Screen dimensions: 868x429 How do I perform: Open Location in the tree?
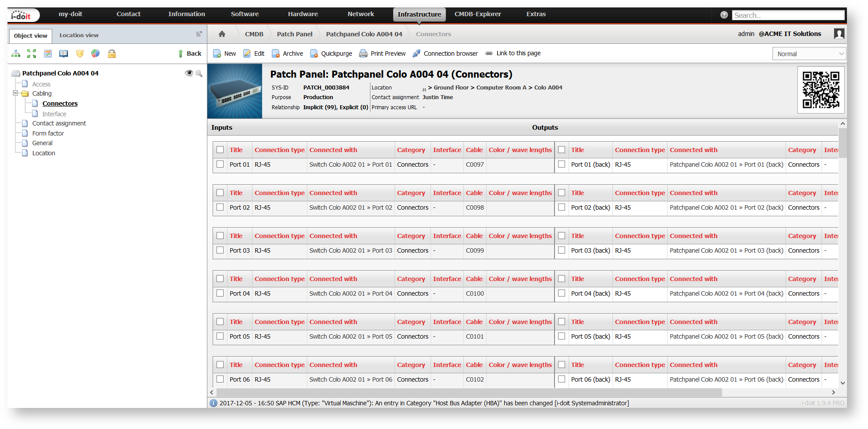pos(44,153)
